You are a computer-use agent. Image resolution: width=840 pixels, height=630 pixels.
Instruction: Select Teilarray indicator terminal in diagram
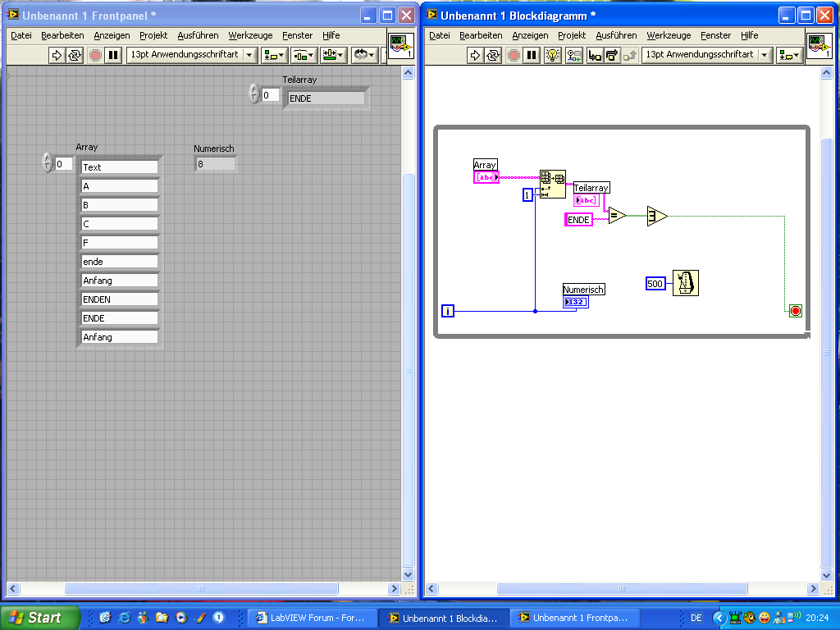(x=587, y=200)
